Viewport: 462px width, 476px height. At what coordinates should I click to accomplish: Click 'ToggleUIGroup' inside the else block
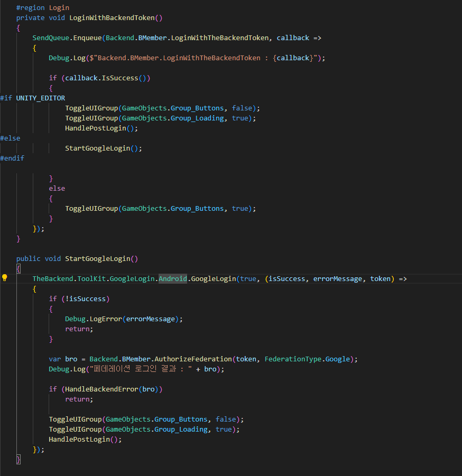(x=91, y=209)
